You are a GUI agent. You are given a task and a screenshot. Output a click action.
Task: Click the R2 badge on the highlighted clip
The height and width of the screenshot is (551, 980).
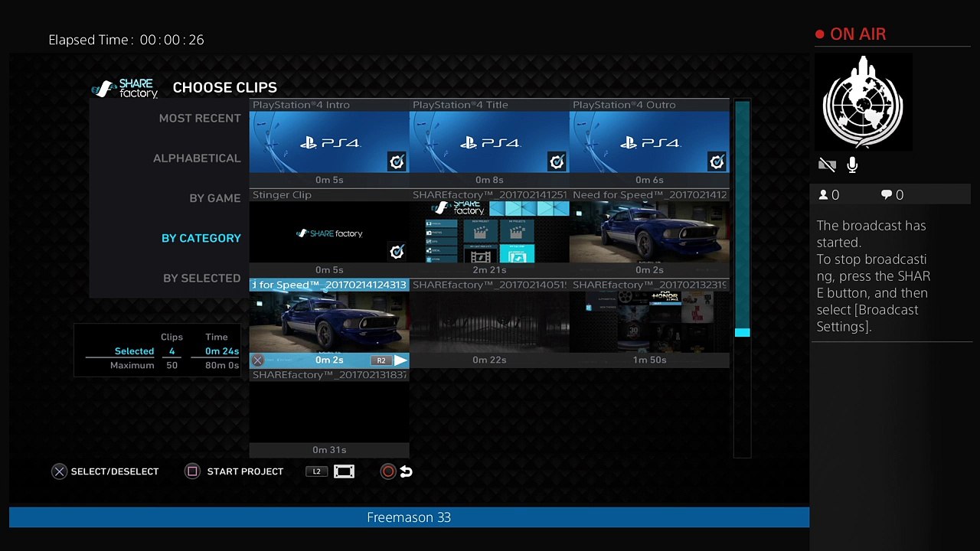click(381, 360)
